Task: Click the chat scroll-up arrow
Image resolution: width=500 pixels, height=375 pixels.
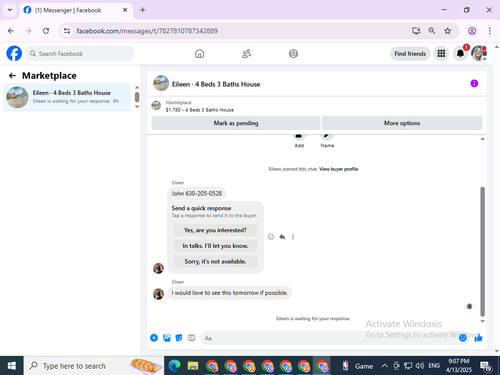Action: click(482, 139)
